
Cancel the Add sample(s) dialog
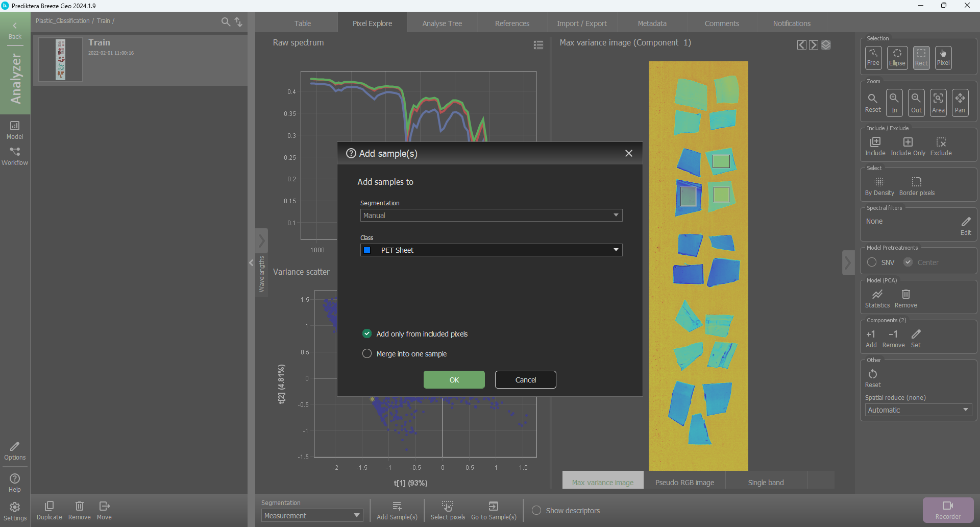[525, 379]
